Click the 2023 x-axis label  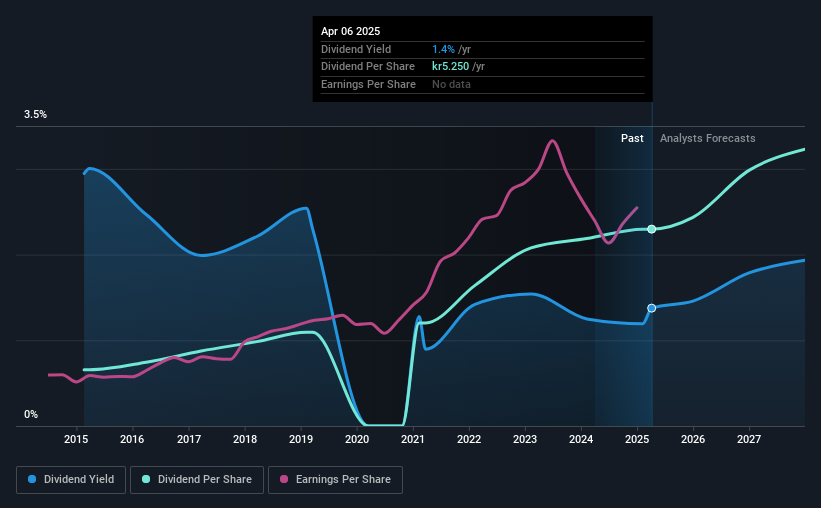tap(525, 439)
